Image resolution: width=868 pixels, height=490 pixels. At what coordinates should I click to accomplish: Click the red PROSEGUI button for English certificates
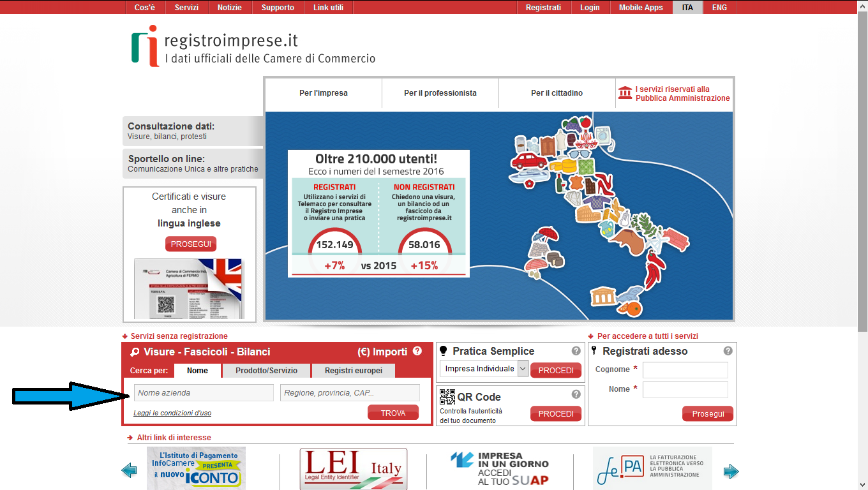click(191, 244)
